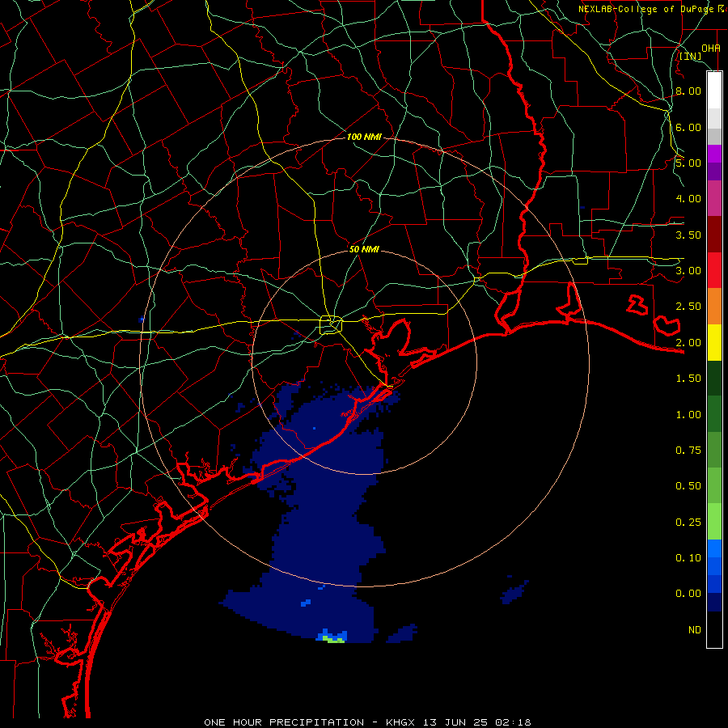Click the 0.75 scale value
Viewport: 728px width, 728px height.
(x=688, y=451)
